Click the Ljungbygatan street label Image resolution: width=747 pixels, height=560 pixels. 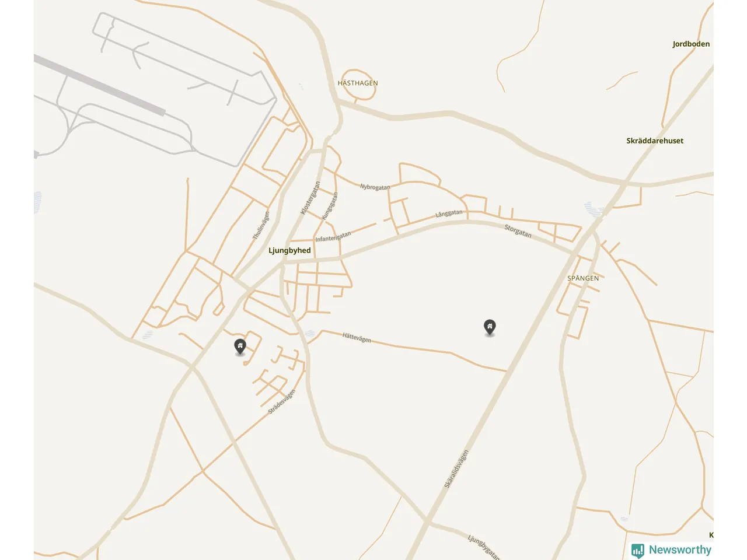(x=484, y=547)
